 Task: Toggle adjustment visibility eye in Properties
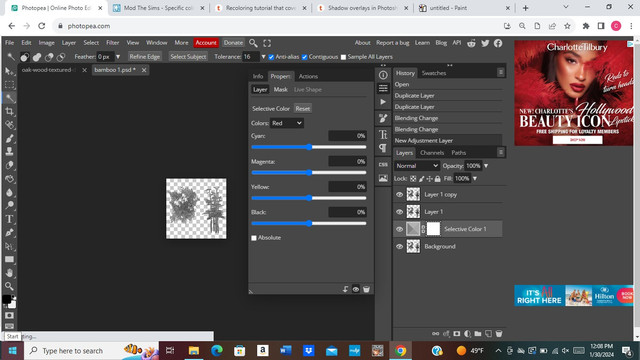[356, 289]
